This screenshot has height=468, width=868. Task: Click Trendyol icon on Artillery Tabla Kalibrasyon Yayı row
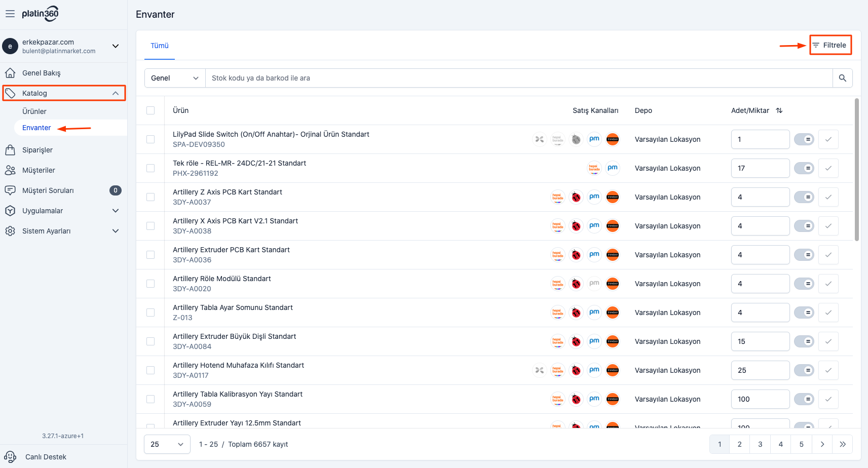pyautogui.click(x=613, y=399)
